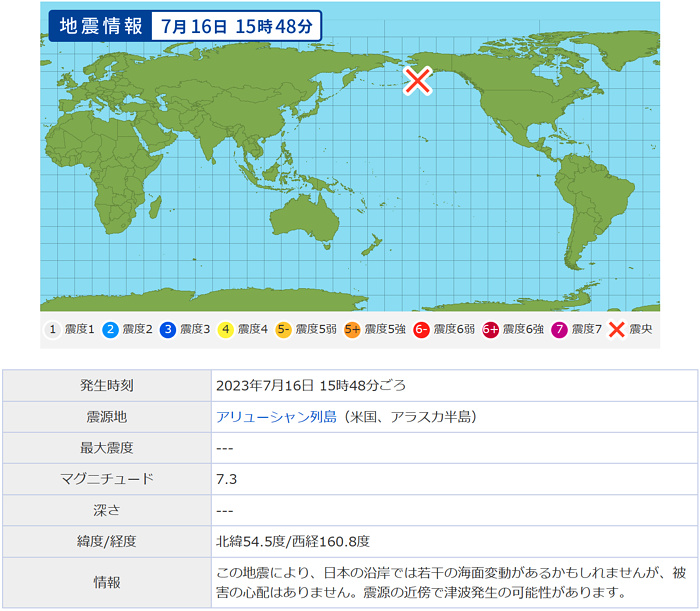Select the (米国、アラスカ半島) text
This screenshot has height=611, width=700.
point(409,417)
